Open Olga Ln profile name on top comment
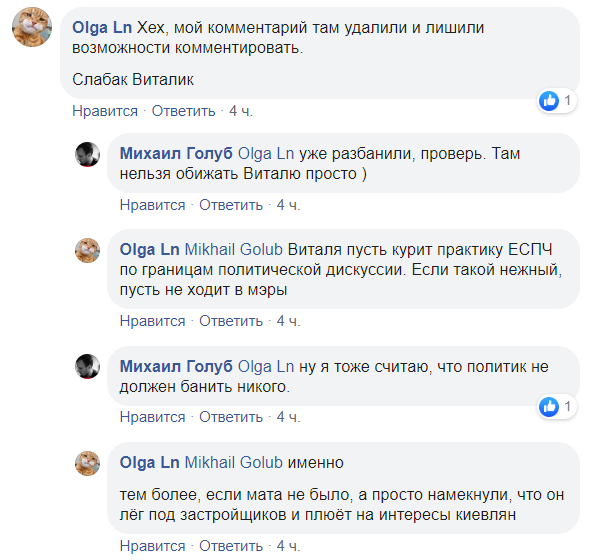Image resolution: width=616 pixels, height=560 pixels. 103,28
